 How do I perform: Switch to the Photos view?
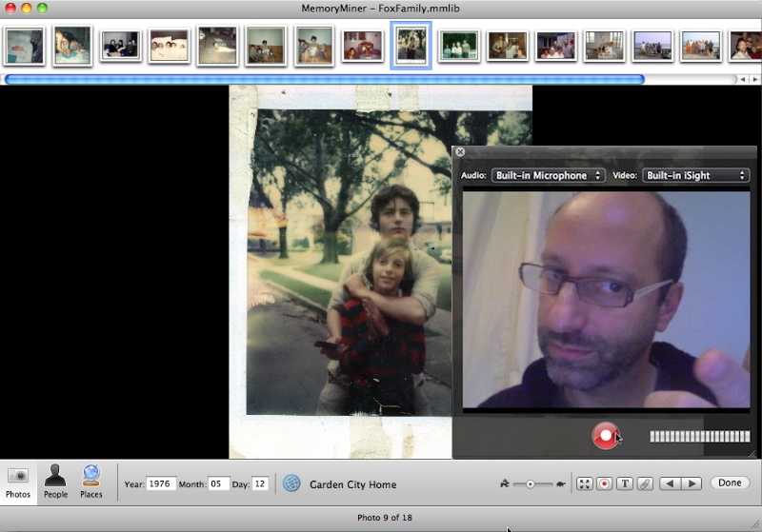point(18,483)
